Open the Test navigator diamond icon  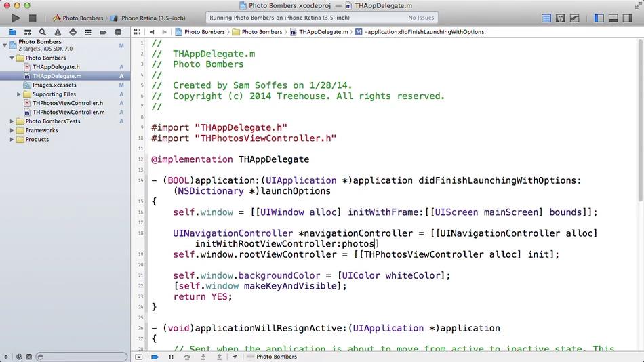coord(73,32)
